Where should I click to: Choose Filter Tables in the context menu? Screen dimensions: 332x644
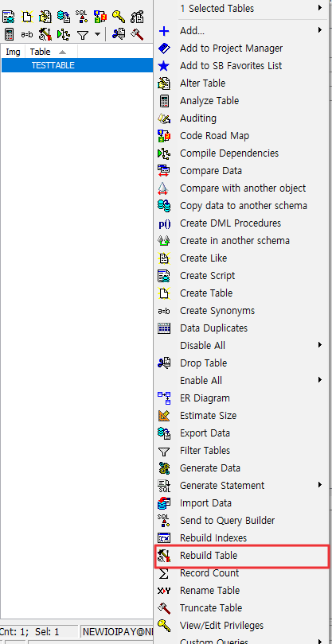(x=241, y=451)
